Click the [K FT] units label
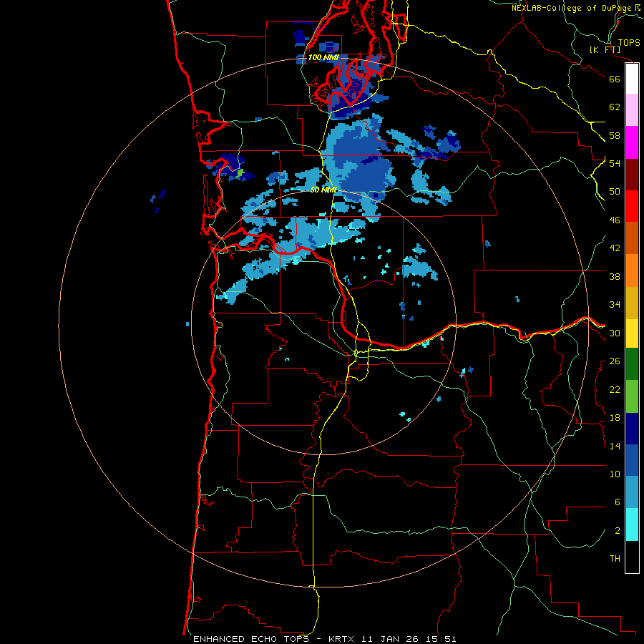 point(605,50)
